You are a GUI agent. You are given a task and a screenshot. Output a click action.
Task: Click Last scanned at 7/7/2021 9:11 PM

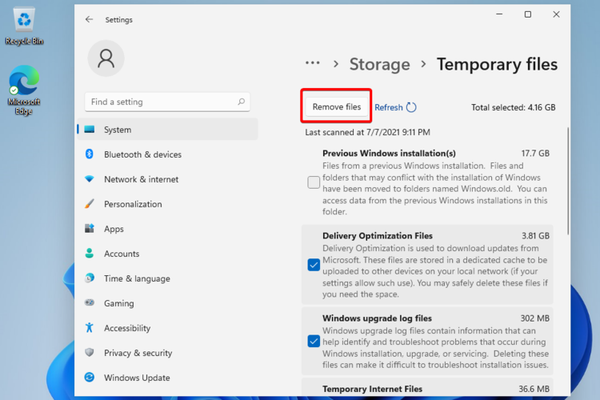(x=367, y=132)
